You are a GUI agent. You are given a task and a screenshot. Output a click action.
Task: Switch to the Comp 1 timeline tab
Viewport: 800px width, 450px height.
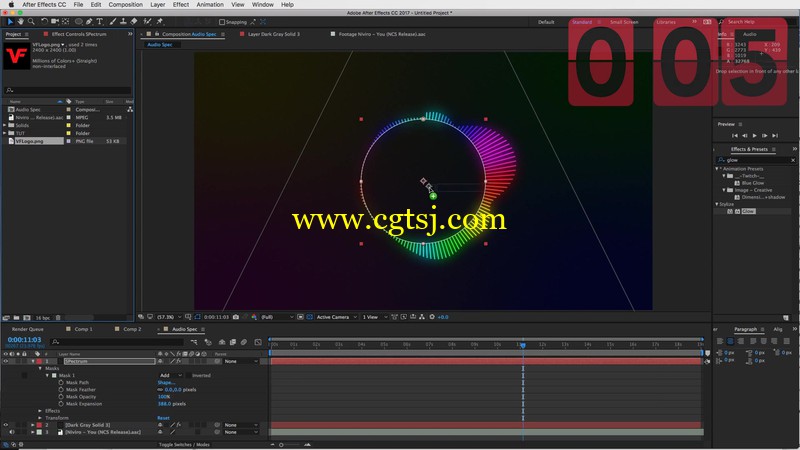click(x=83, y=329)
